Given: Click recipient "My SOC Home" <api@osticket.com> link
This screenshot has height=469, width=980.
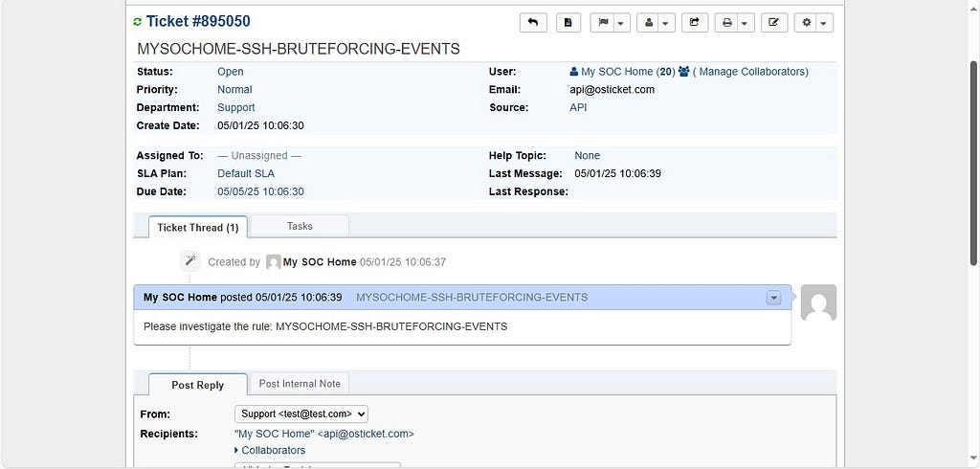Looking at the screenshot, I should coord(323,434).
